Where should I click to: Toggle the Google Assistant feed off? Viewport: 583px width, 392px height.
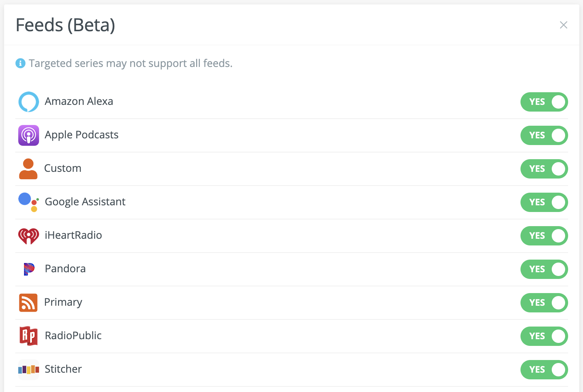544,202
